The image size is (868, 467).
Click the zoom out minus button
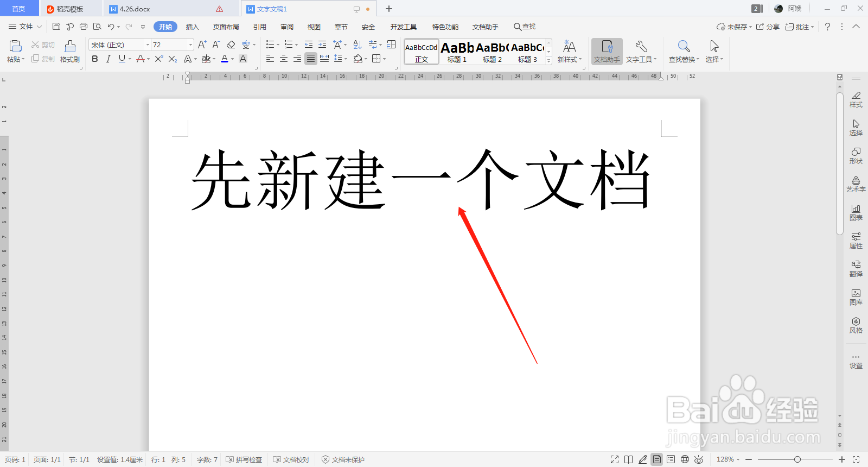click(x=749, y=459)
